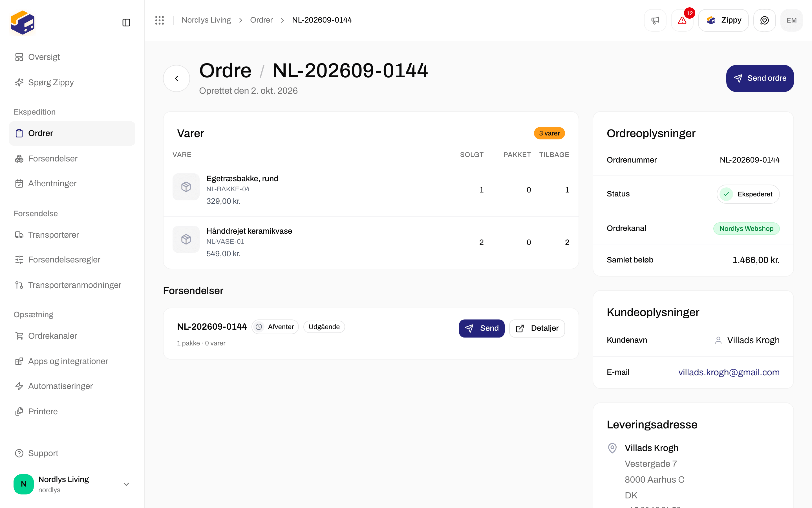Click the Send button on the shipment card
The width and height of the screenshot is (812, 508).
point(482,328)
